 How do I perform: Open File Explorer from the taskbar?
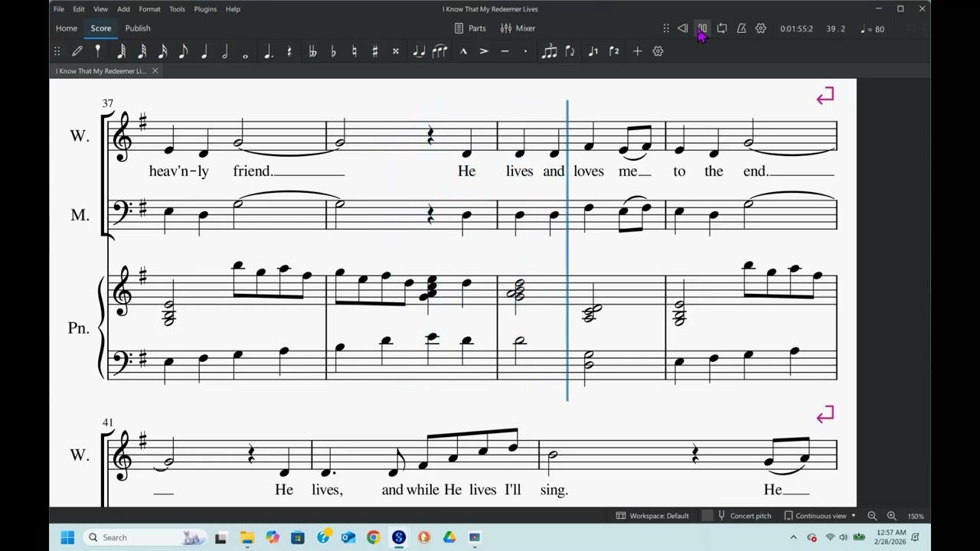click(x=247, y=537)
